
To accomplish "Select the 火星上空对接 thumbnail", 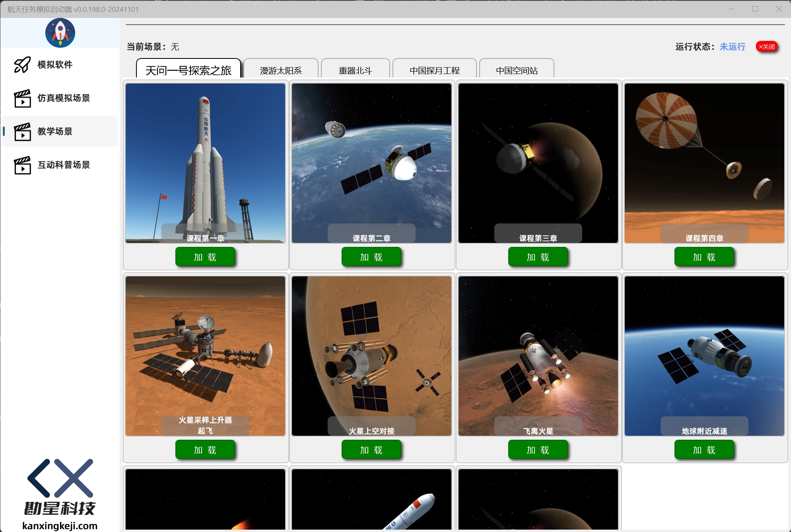I will (x=371, y=356).
